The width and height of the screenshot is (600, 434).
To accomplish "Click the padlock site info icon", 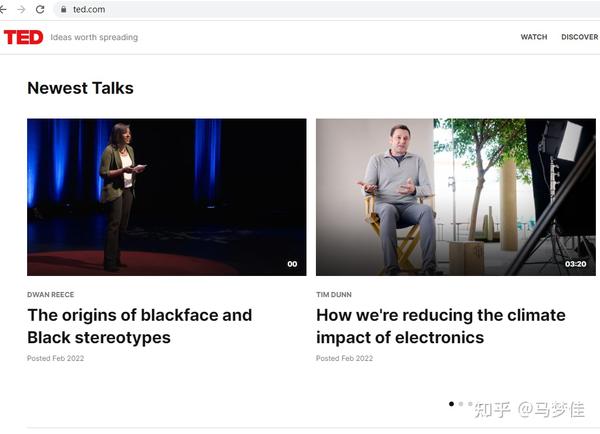I will pos(63,9).
